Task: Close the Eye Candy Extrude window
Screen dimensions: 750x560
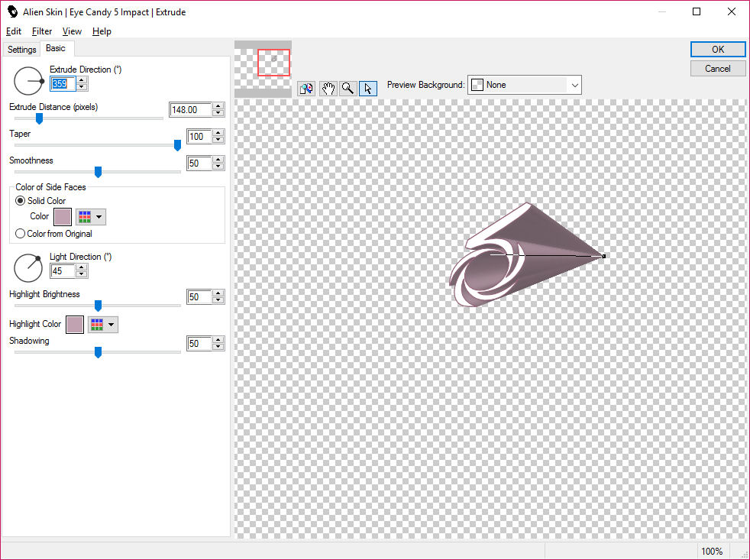Action: (732, 11)
